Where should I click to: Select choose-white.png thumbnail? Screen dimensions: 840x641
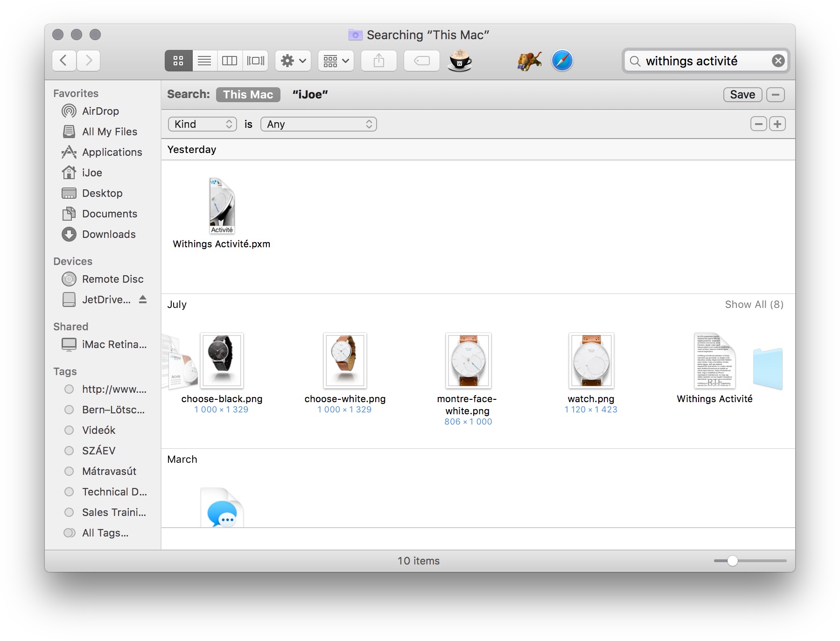point(345,361)
